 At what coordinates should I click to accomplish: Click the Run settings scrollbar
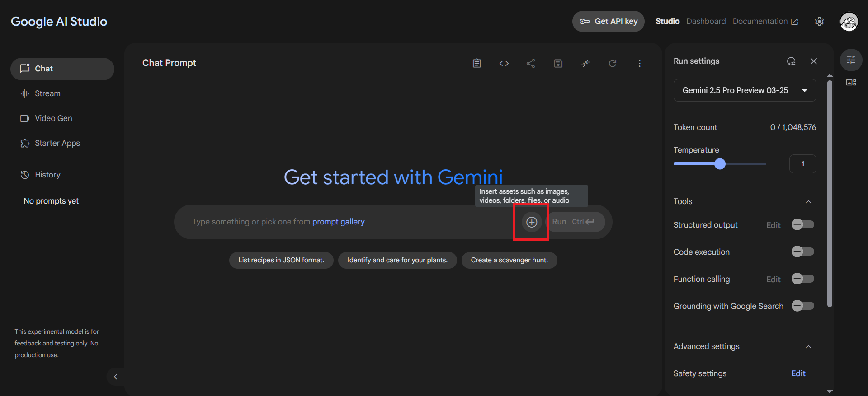(x=830, y=194)
